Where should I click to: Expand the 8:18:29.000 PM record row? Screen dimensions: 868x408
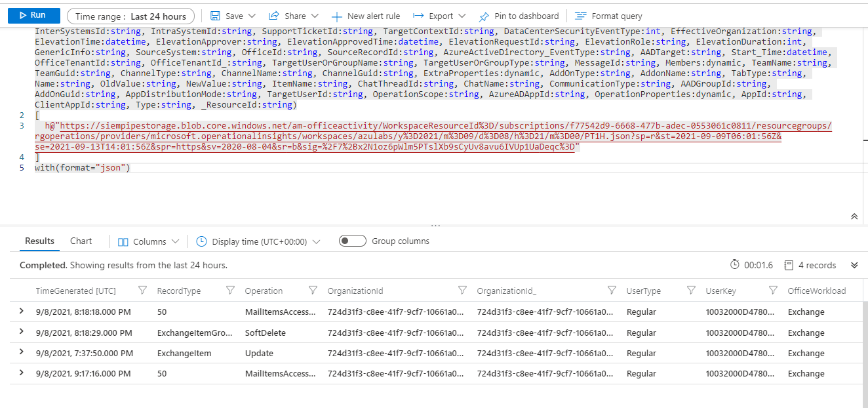(x=22, y=332)
